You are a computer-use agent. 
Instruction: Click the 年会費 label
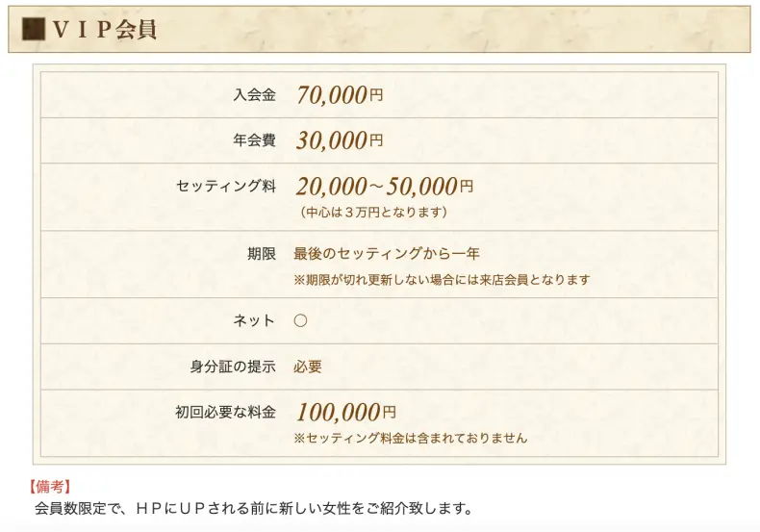point(255,140)
